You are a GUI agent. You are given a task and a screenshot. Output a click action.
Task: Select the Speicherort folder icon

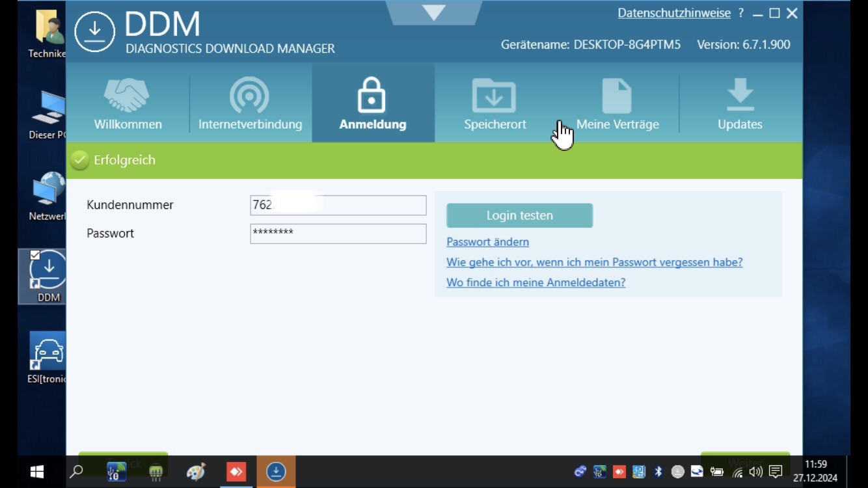494,96
